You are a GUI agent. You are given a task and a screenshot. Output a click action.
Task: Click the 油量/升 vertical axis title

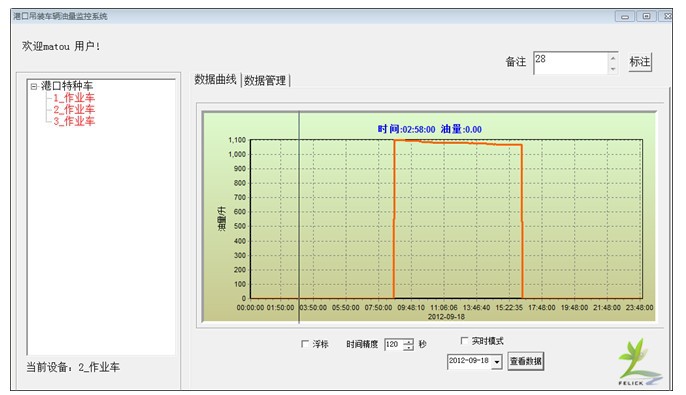[222, 219]
